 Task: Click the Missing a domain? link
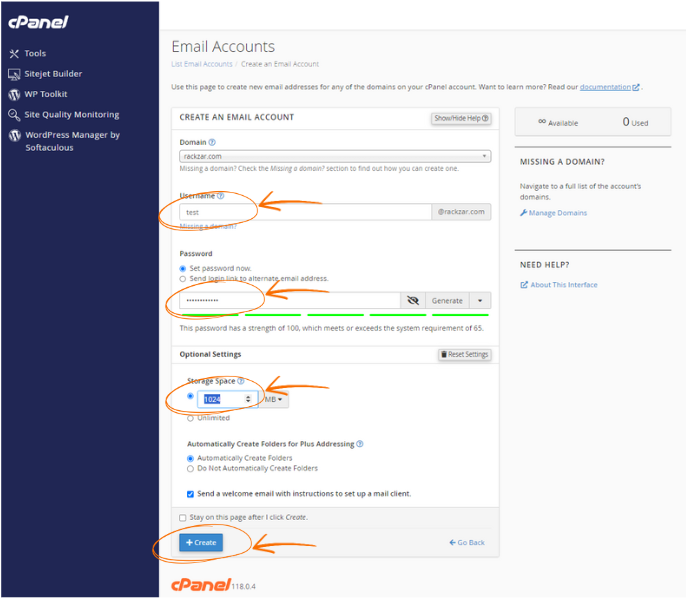[x=208, y=226]
